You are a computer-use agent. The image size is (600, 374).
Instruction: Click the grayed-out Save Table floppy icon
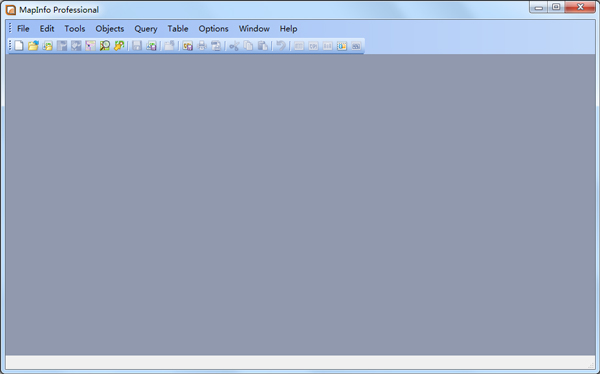[137, 46]
